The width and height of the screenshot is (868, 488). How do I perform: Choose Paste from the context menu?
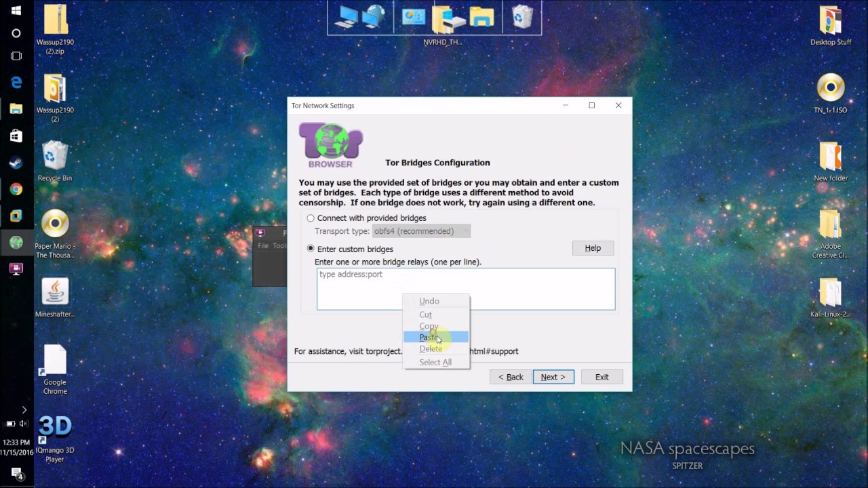pos(435,338)
